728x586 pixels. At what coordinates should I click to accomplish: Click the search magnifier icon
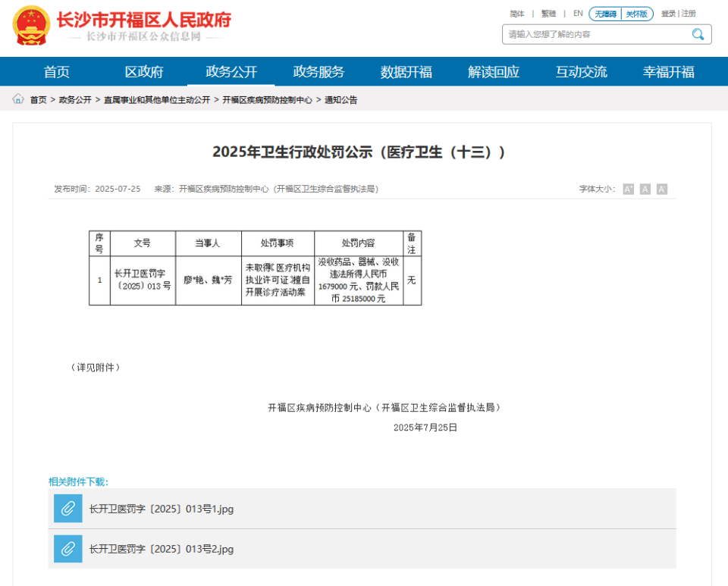[697, 34]
